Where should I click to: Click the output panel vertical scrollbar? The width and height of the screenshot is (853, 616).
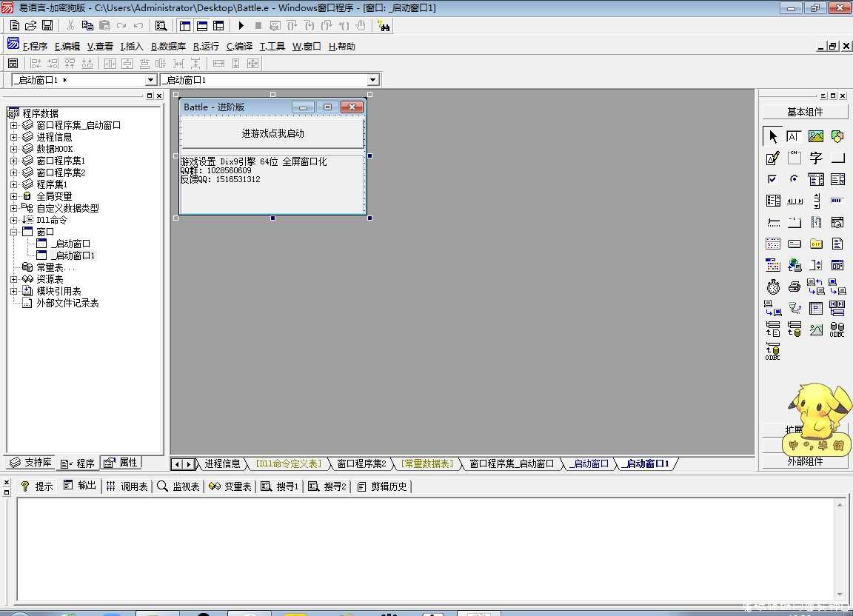(x=840, y=549)
